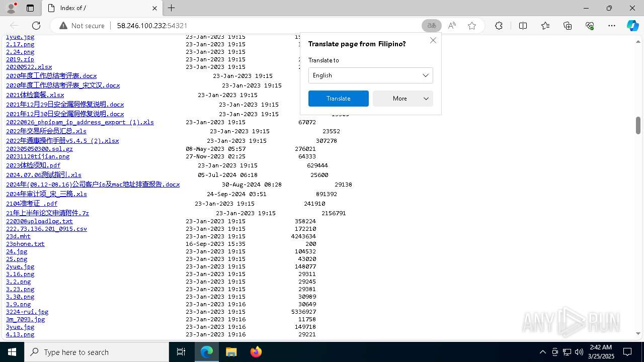Open the 2023体检须知.pdf link
644x362 pixels.
tap(33, 165)
